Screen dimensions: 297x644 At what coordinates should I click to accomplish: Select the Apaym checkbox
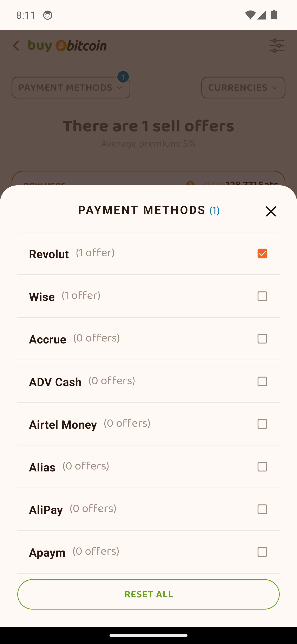(262, 552)
